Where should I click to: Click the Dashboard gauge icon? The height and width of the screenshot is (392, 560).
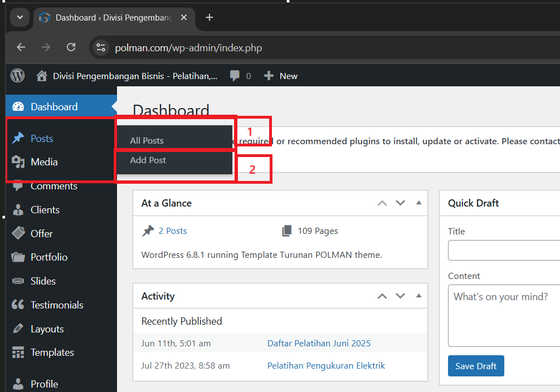tap(18, 107)
